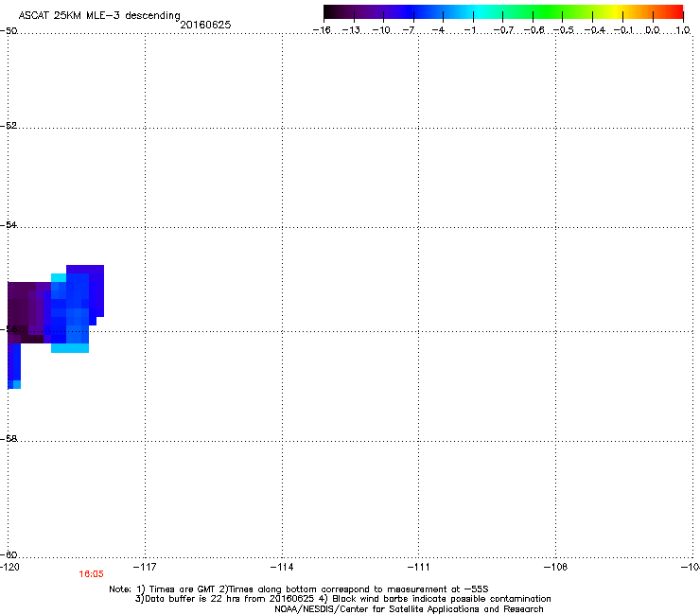Click the date 20160625 beside the plot title
Screen dimensions: 700x615
pyautogui.click(x=205, y=25)
